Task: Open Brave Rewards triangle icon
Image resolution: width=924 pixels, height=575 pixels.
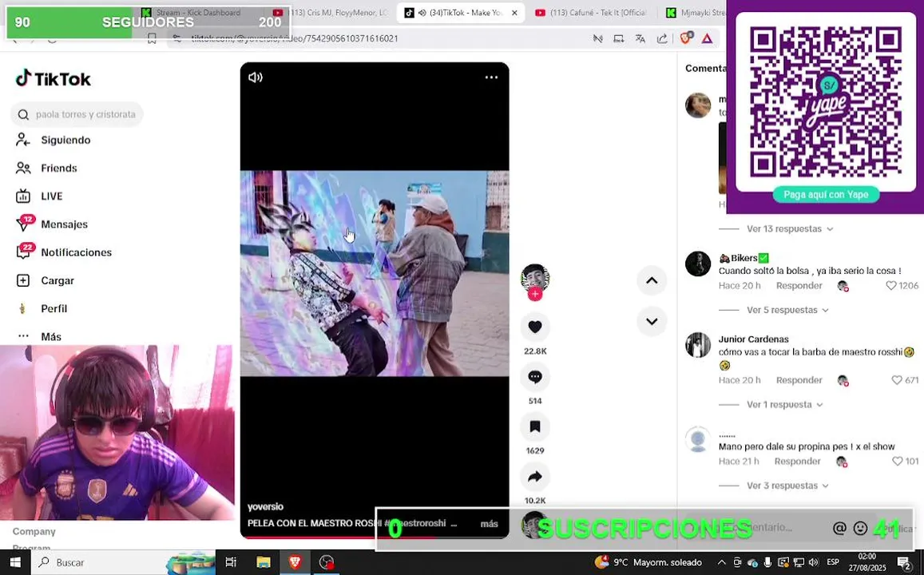Action: pos(707,39)
